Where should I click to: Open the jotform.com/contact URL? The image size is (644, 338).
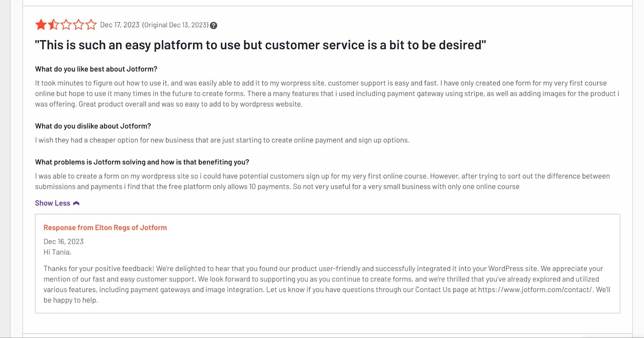tap(535, 290)
